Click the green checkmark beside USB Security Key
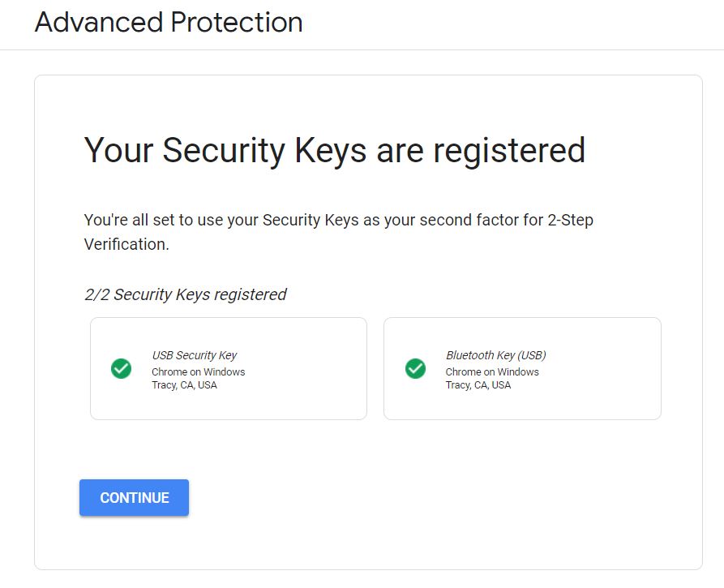724x588 pixels. 122,369
